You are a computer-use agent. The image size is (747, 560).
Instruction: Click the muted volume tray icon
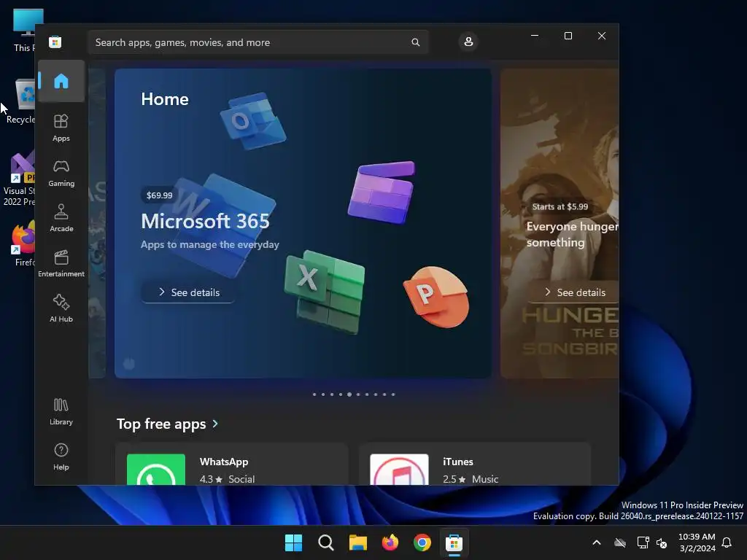(x=661, y=542)
